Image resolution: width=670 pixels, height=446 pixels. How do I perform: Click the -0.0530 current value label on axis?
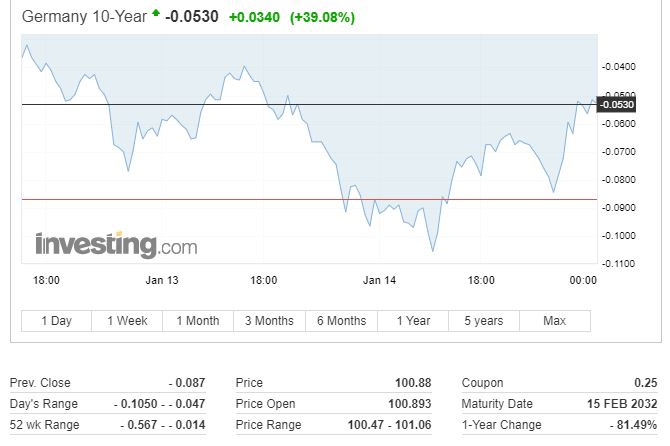point(617,105)
